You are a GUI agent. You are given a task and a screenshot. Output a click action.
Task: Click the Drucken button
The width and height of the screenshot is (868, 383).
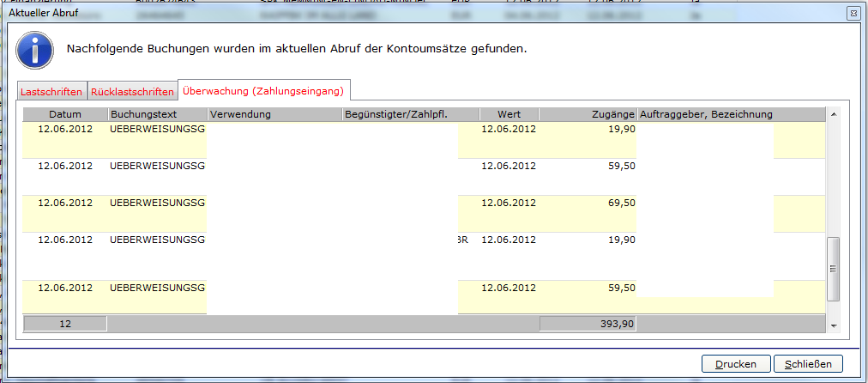[736, 364]
